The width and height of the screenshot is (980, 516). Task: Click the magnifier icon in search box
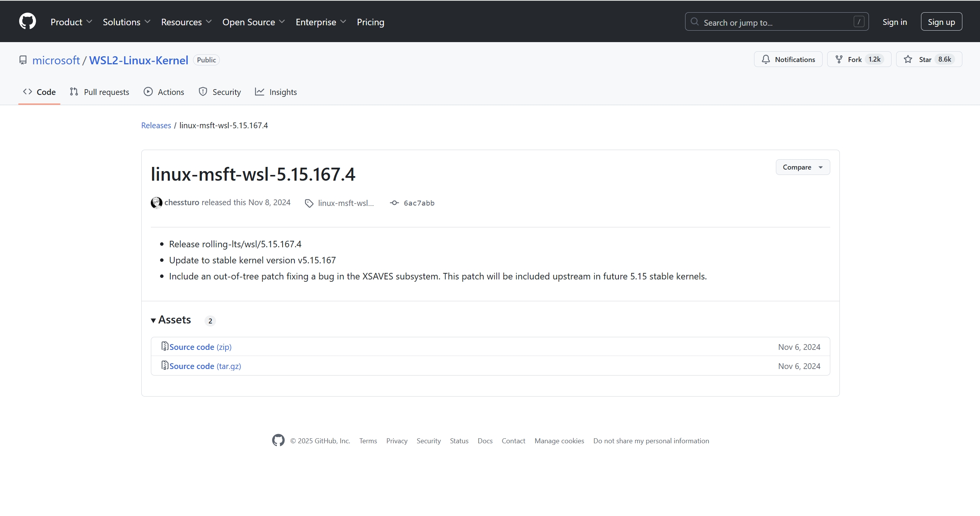(x=695, y=22)
